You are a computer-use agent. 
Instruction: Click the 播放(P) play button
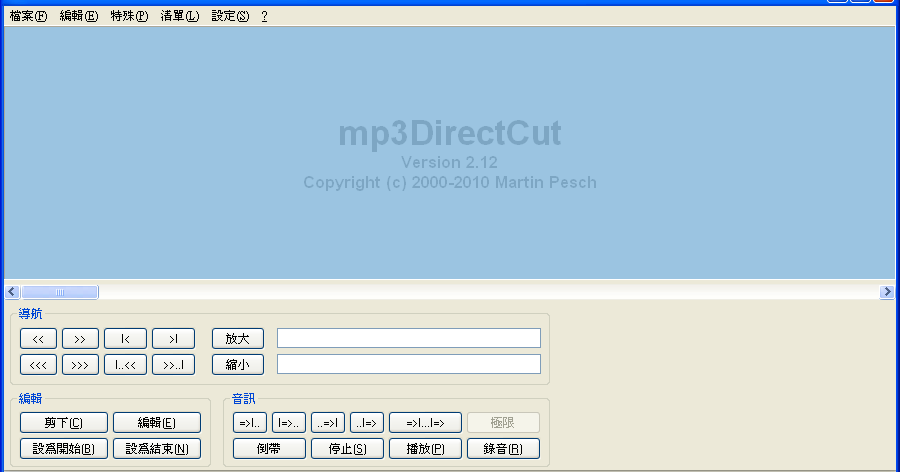[x=425, y=448]
